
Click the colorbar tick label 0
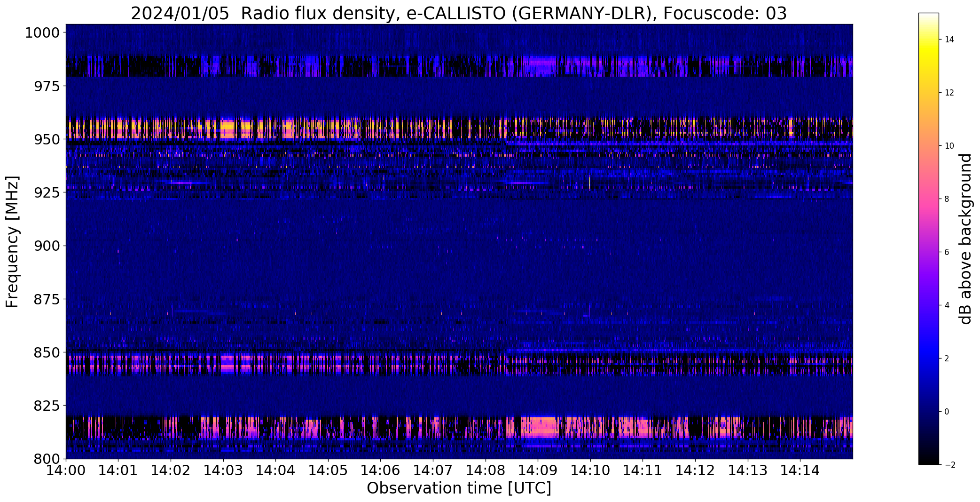click(947, 412)
